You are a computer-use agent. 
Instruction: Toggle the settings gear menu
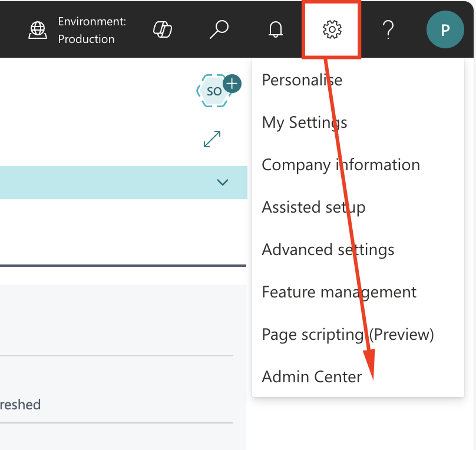(x=332, y=29)
